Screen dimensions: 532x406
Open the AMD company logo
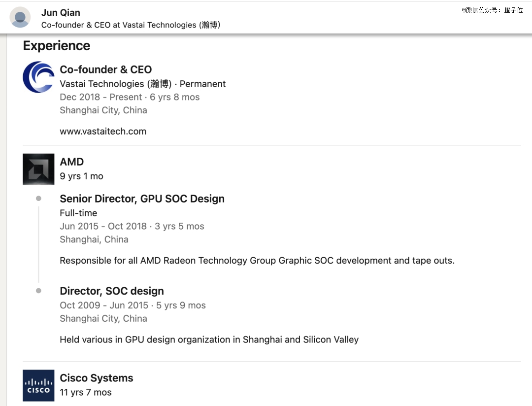[x=38, y=169]
